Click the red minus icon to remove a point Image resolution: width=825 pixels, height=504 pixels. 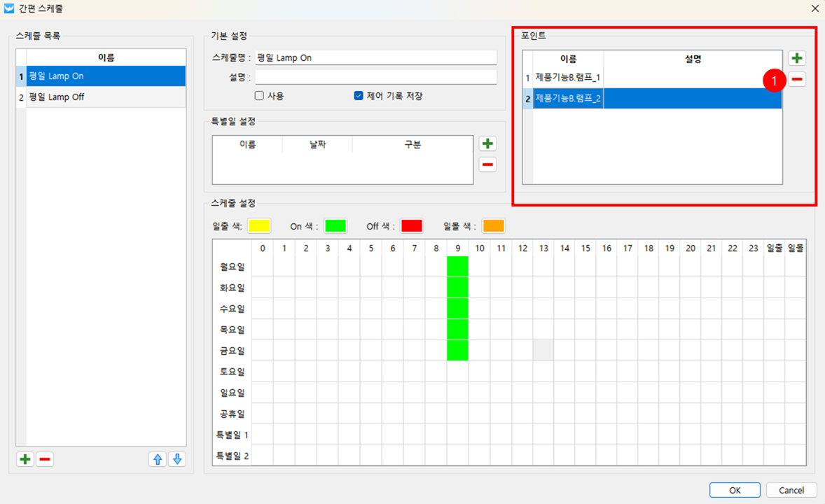[x=796, y=79]
